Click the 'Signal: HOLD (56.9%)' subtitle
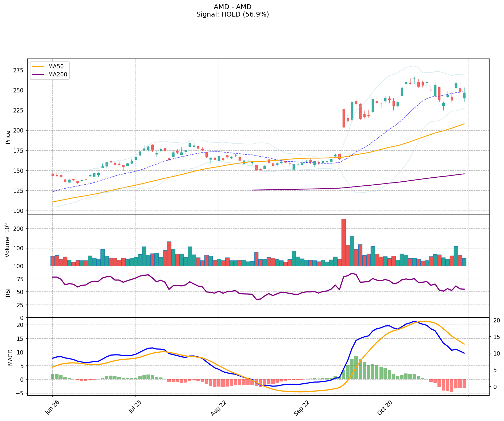 coord(232,14)
